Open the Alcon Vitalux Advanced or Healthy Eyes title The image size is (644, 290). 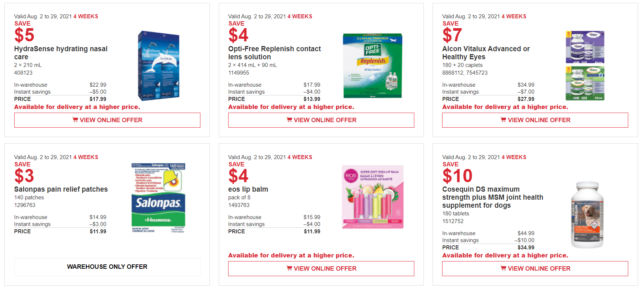tap(486, 53)
